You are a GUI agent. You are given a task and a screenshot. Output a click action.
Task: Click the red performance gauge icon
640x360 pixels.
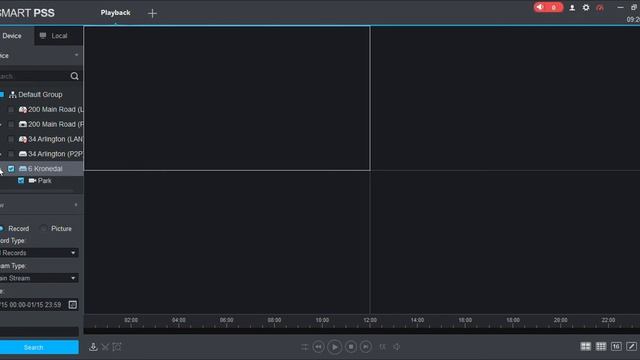pos(600,8)
